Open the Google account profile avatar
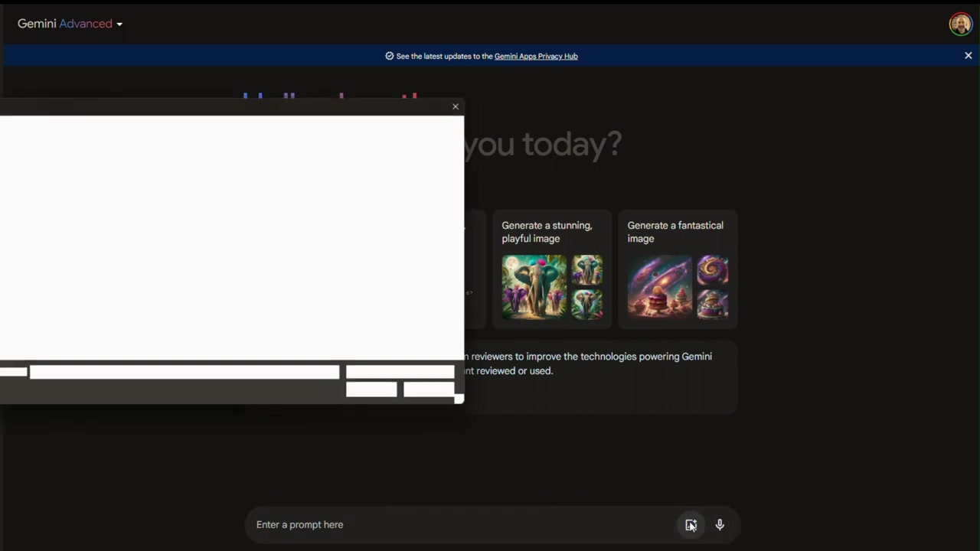 coord(960,24)
